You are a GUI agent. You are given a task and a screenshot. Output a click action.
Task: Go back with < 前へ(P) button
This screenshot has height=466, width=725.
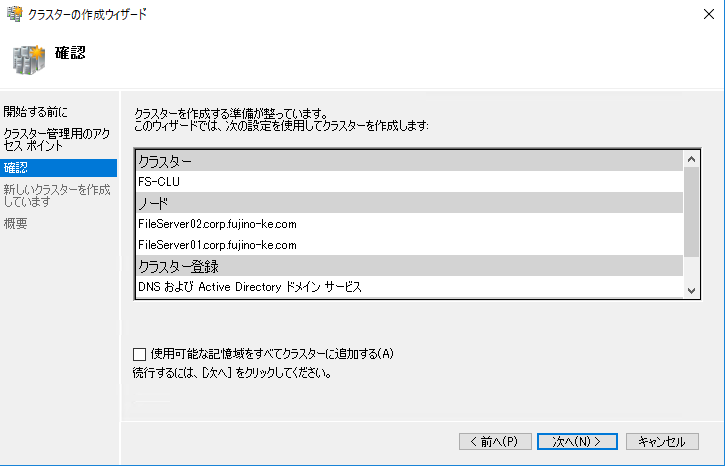tap(495, 441)
